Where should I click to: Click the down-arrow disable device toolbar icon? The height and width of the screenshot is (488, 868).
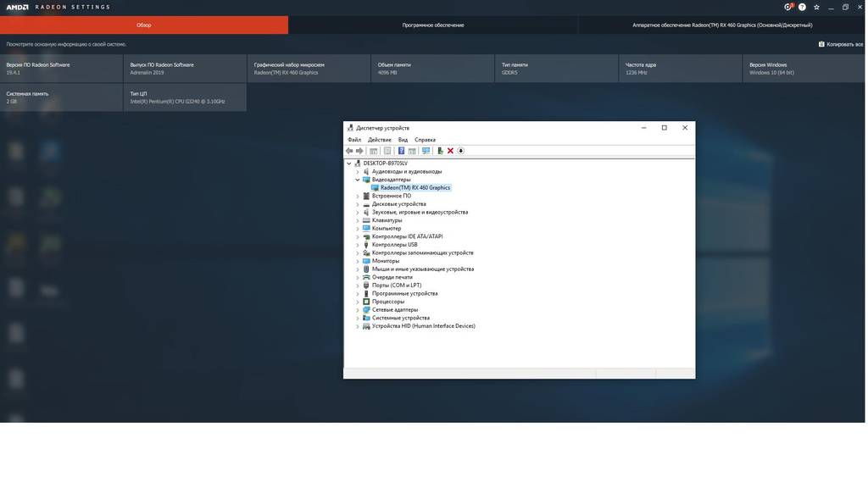click(460, 151)
